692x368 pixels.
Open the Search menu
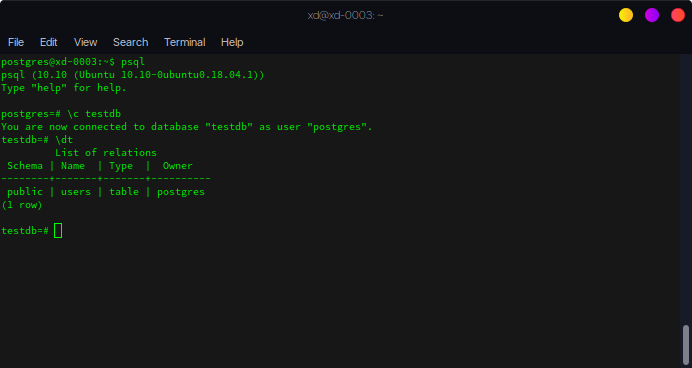click(x=130, y=42)
